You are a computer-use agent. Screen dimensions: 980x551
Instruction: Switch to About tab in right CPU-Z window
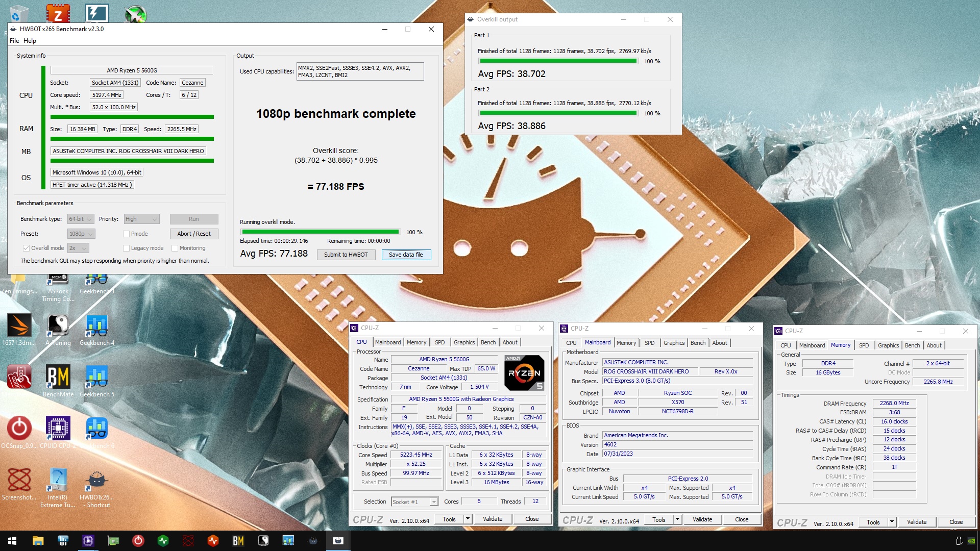tap(934, 345)
